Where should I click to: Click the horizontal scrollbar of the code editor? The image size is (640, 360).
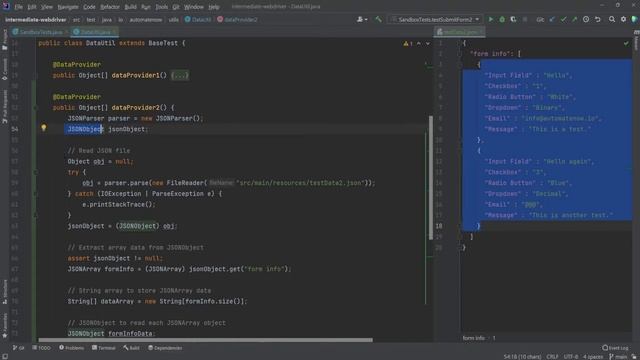pos(205,340)
